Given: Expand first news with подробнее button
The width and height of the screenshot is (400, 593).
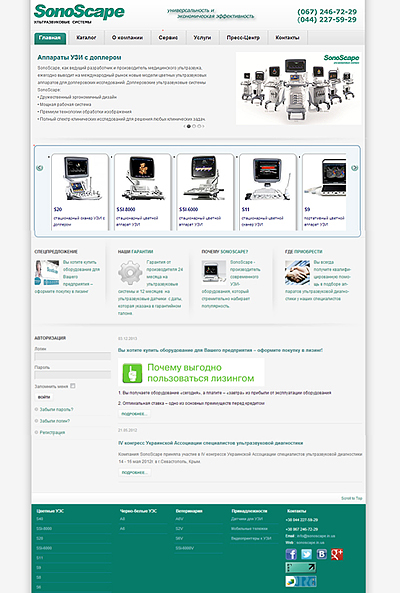Looking at the screenshot, I should (x=134, y=414).
